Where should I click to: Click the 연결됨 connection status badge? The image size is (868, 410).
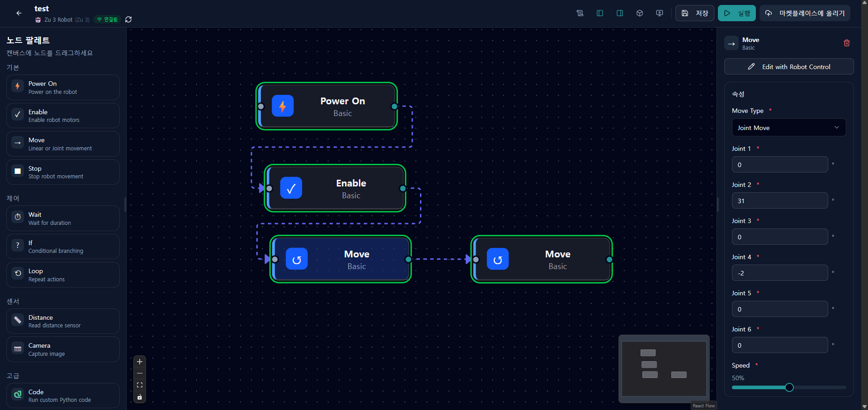coord(107,19)
